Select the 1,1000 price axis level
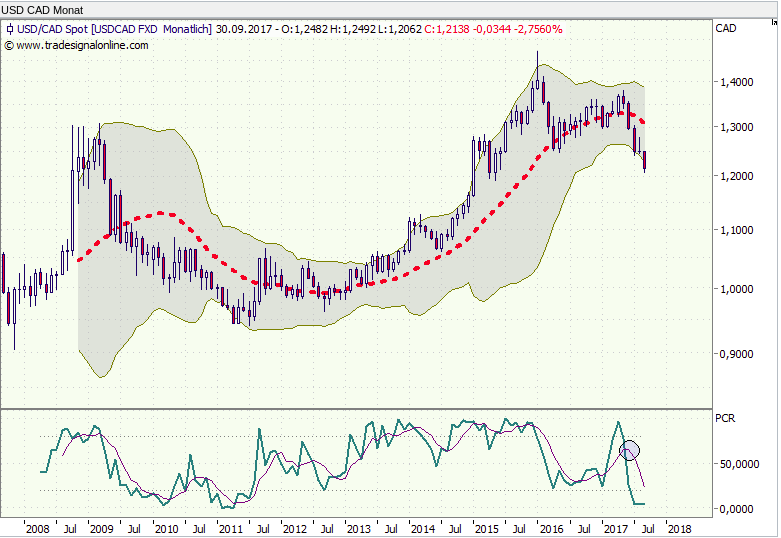 [736, 230]
